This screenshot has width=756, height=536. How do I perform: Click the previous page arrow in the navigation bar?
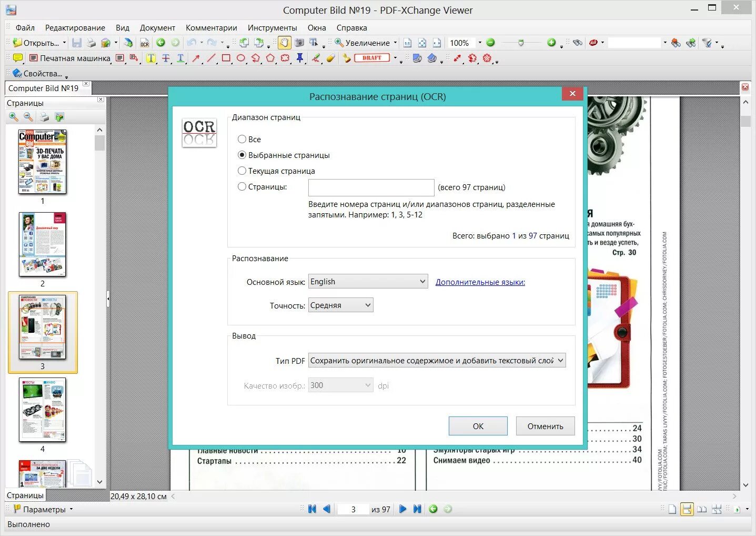[x=327, y=509]
